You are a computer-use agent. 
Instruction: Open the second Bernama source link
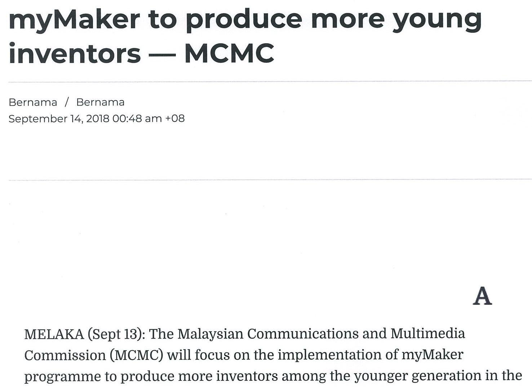tap(100, 102)
